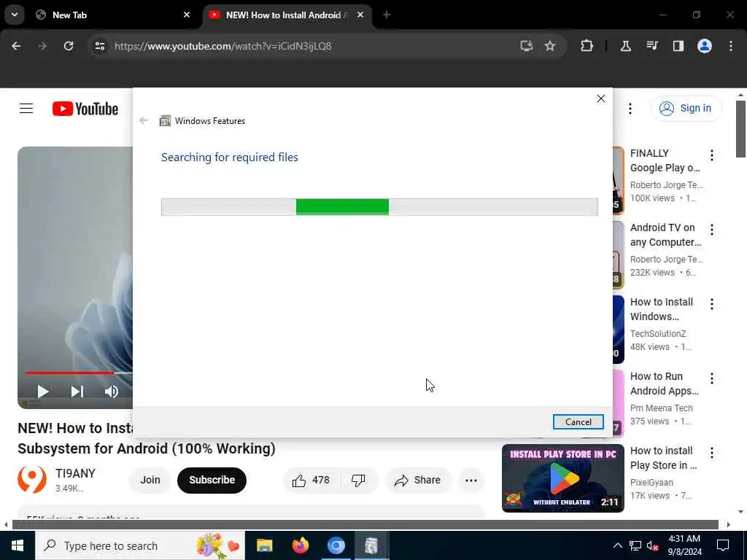The height and width of the screenshot is (560, 747).
Task: Go to YouTube home via logo
Action: tap(85, 109)
